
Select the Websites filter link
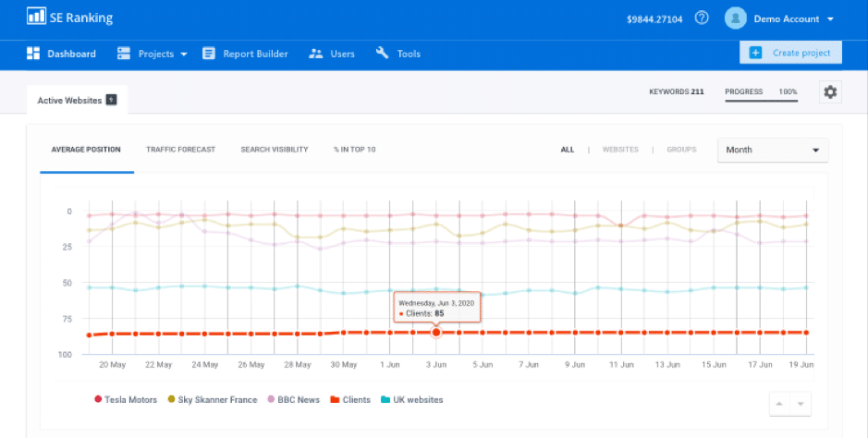tap(619, 150)
